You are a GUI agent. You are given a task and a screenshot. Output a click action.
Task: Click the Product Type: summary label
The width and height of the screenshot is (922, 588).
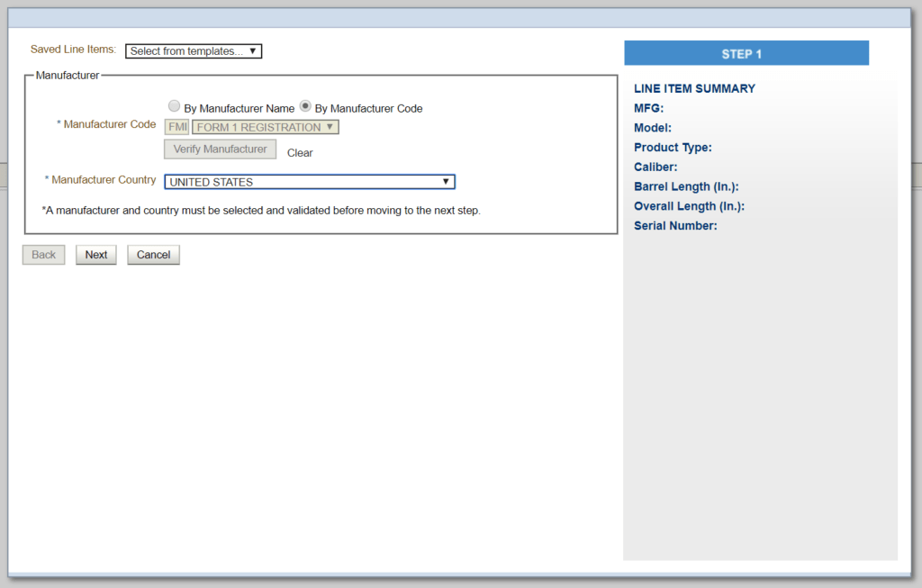click(673, 148)
